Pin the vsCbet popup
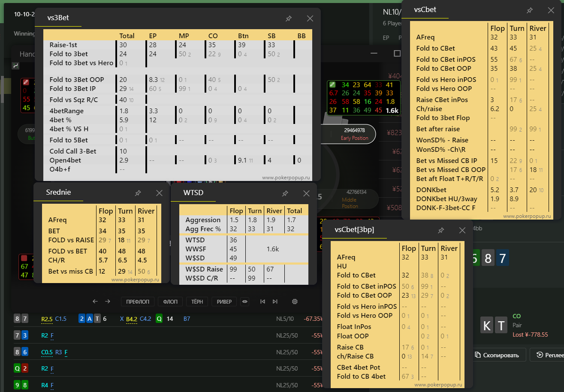Image resolution: width=564 pixels, height=392 pixels. (530, 10)
